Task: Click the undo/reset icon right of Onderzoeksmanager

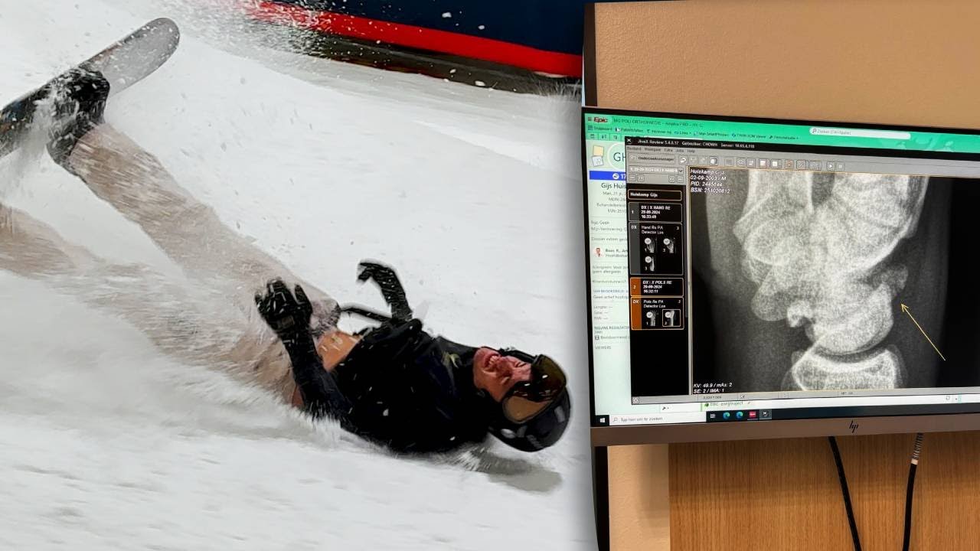Action: (x=683, y=160)
